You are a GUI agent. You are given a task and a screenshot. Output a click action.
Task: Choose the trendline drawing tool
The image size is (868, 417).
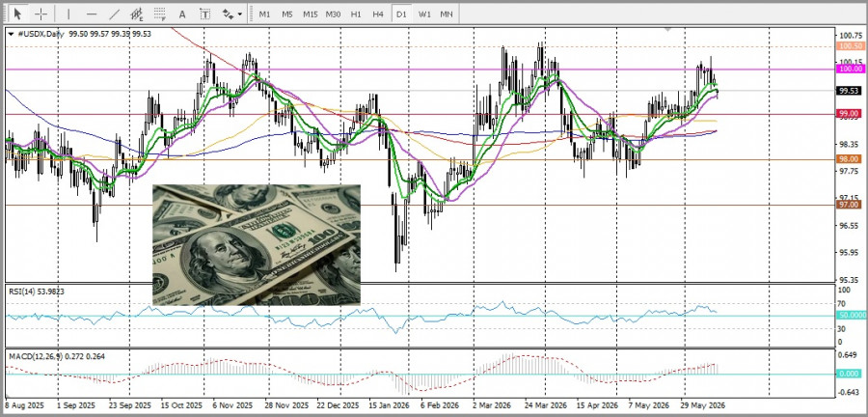pos(115,14)
